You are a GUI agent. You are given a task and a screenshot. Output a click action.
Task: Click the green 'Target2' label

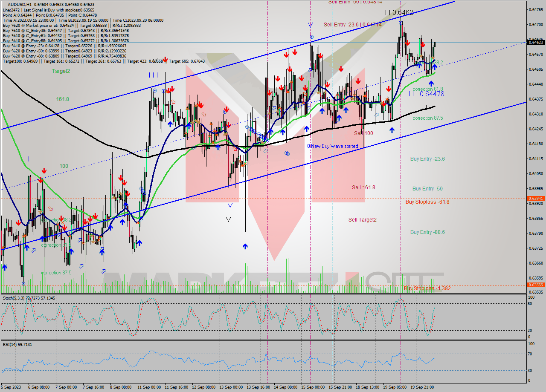[x=61, y=71]
